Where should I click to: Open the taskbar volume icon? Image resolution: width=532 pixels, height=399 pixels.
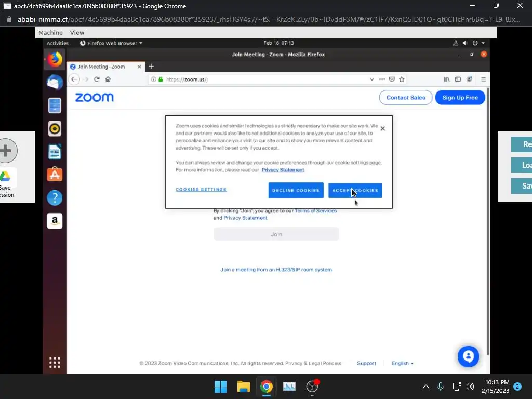click(470, 387)
